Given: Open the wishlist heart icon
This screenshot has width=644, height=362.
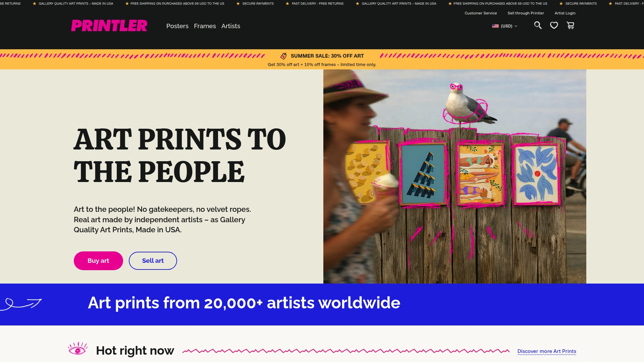Looking at the screenshot, I should click(x=554, y=25).
